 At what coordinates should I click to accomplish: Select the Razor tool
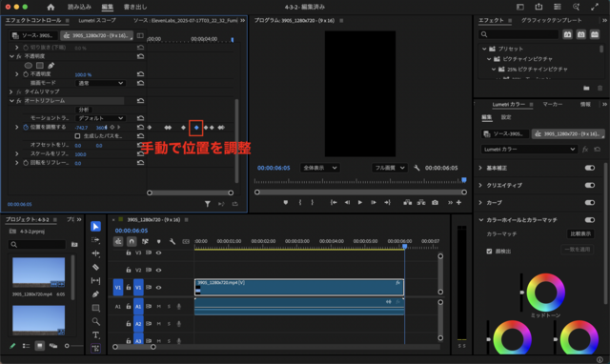tap(95, 267)
